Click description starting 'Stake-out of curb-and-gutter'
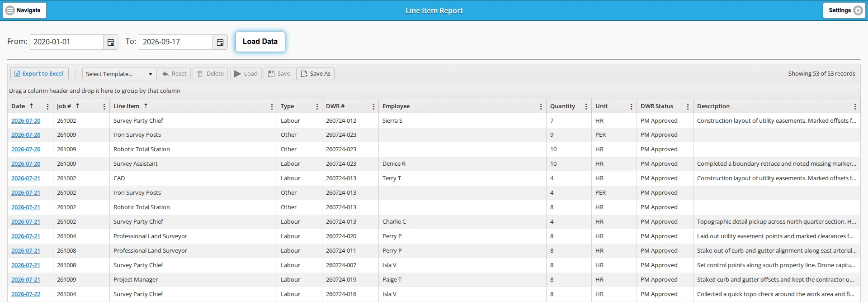The height and width of the screenshot is (302, 868). coord(777,251)
